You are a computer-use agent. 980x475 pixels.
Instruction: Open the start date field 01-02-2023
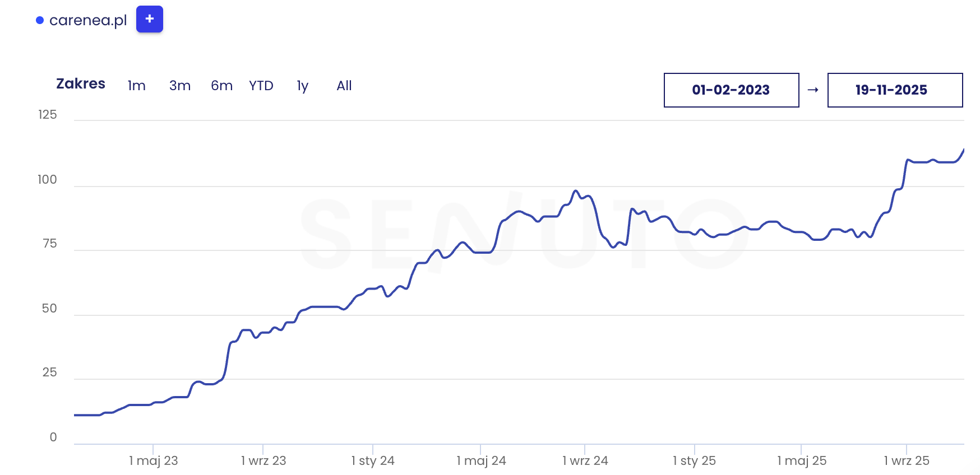tap(731, 90)
